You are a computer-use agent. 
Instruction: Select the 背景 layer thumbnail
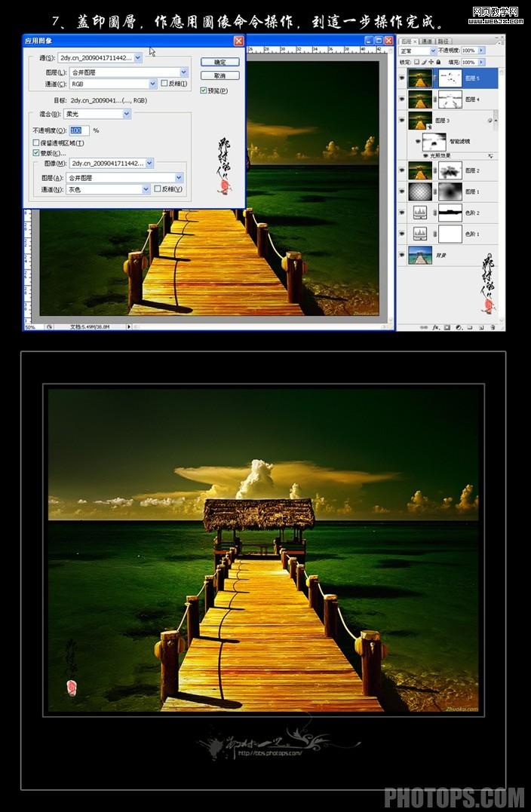[420, 255]
